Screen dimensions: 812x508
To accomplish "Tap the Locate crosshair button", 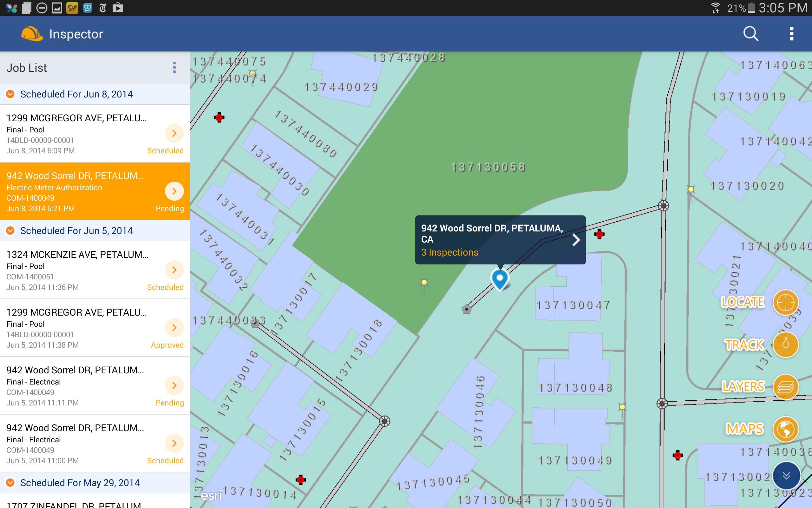I will pyautogui.click(x=785, y=302).
